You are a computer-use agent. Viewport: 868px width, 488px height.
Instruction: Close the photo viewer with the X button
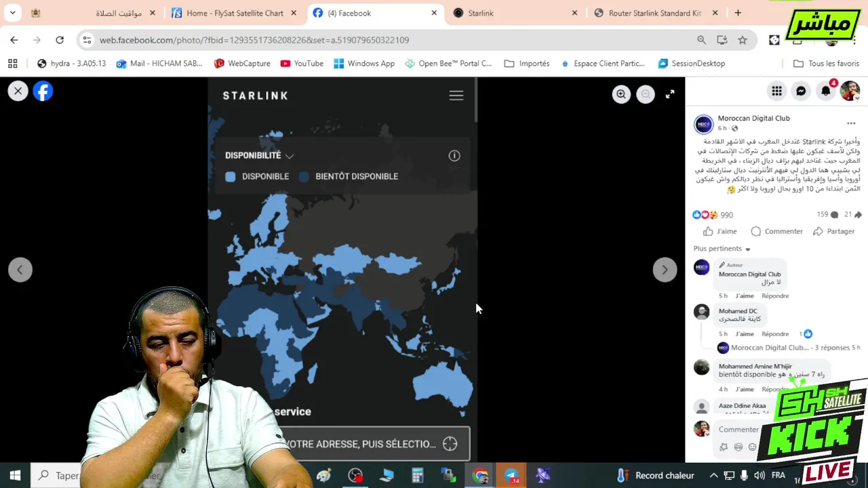(18, 91)
